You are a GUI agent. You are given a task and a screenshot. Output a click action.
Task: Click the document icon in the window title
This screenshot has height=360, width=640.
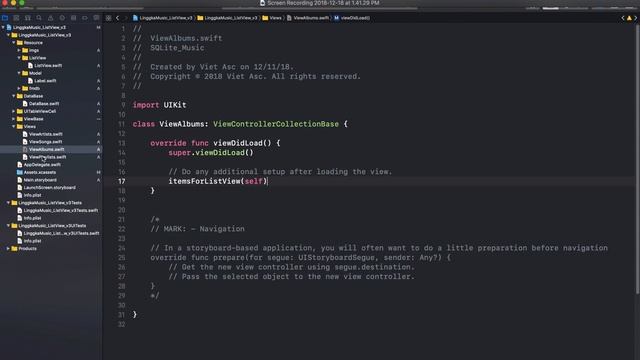pos(262,3)
